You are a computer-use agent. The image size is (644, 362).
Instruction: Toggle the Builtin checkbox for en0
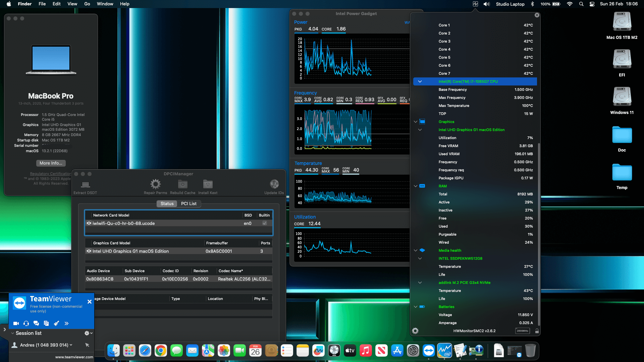point(265,223)
